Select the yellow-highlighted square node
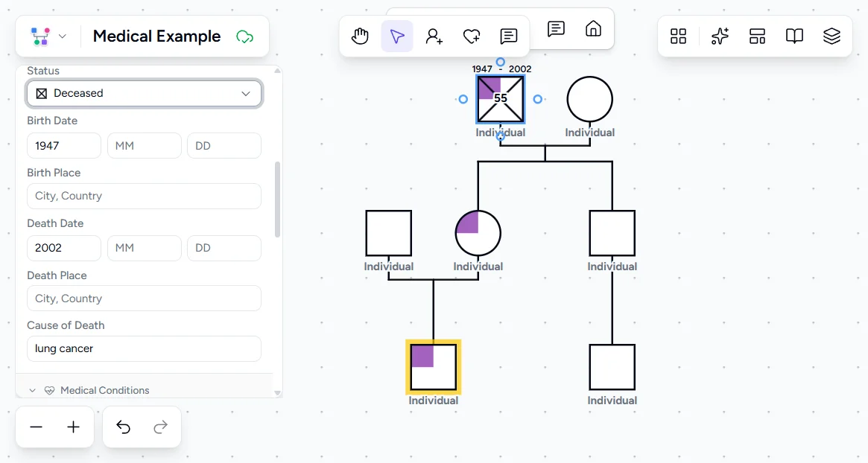 pos(434,367)
